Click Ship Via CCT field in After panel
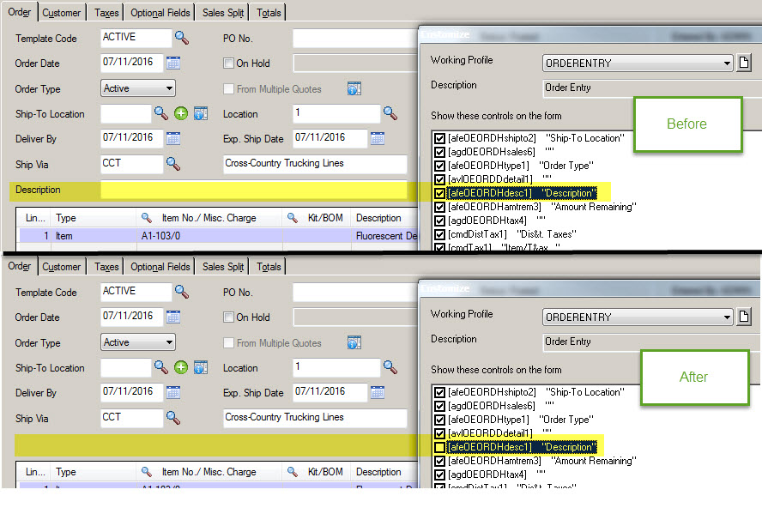The image size is (762, 532). tap(131, 418)
